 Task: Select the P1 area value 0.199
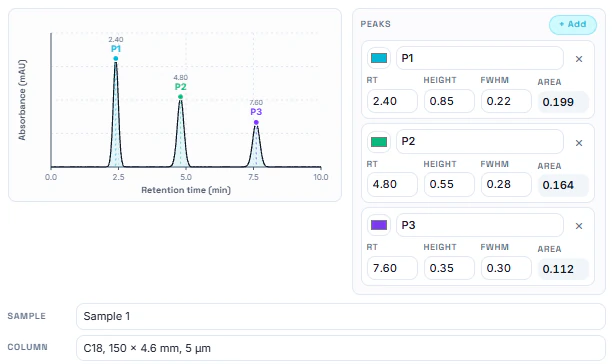pos(563,102)
